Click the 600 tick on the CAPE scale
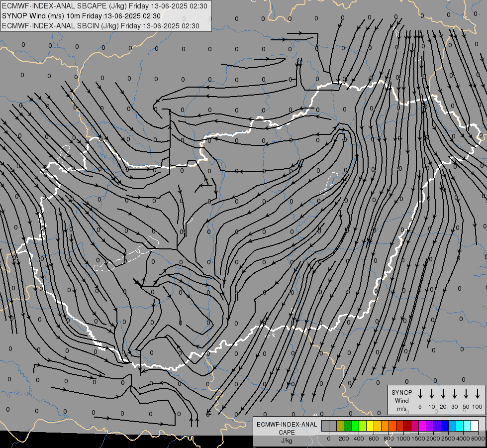The height and width of the screenshot is (448, 487). 374,439
